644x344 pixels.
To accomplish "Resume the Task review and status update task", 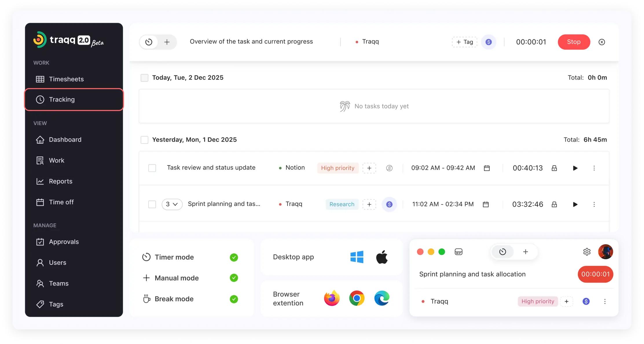I will [x=575, y=168].
